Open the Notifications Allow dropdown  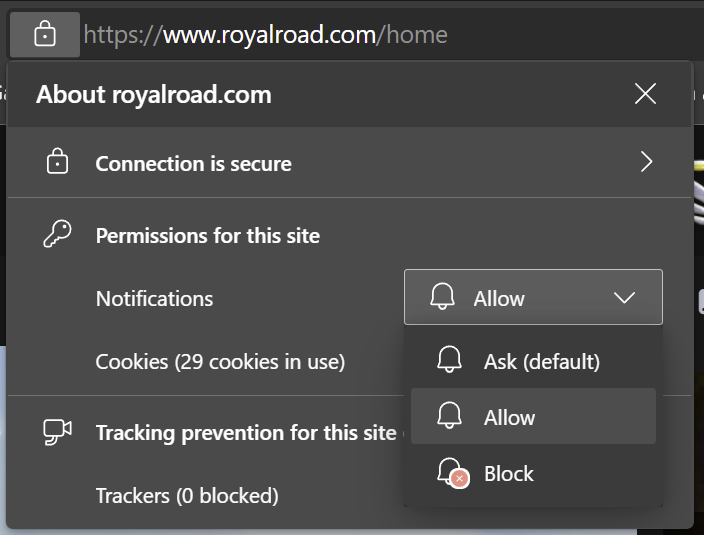pos(533,297)
